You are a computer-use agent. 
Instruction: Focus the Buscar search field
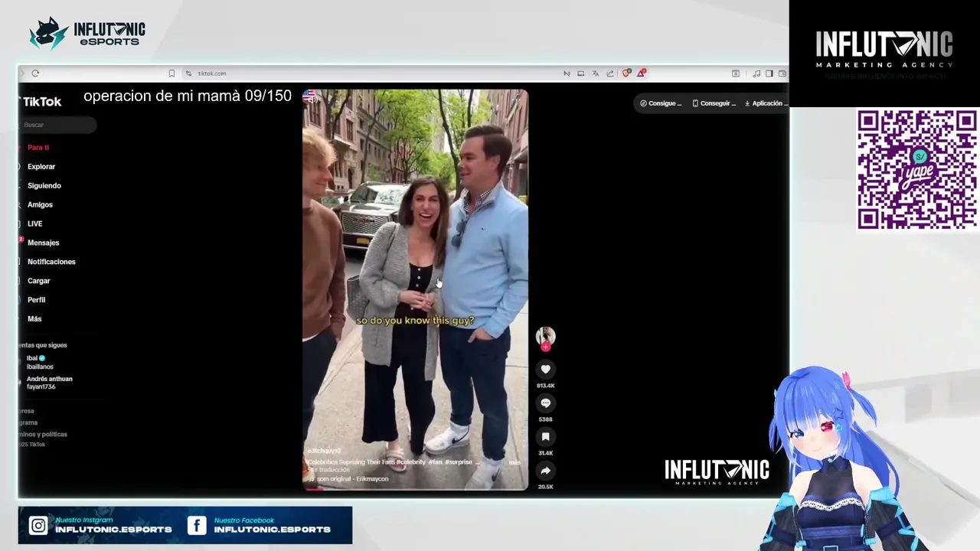click(58, 125)
